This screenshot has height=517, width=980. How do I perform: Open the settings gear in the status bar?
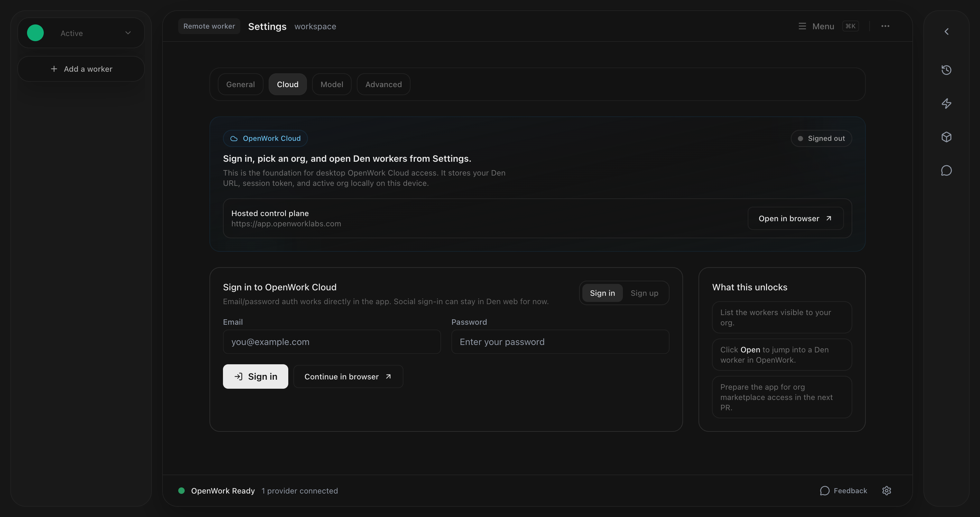pyautogui.click(x=886, y=491)
